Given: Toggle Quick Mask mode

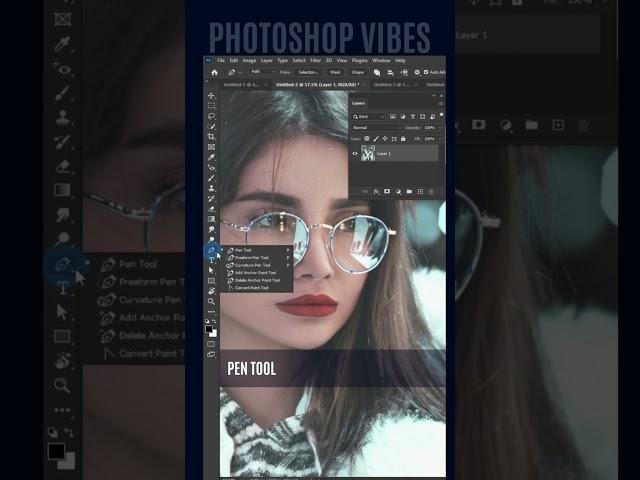Looking at the screenshot, I should [x=211, y=344].
